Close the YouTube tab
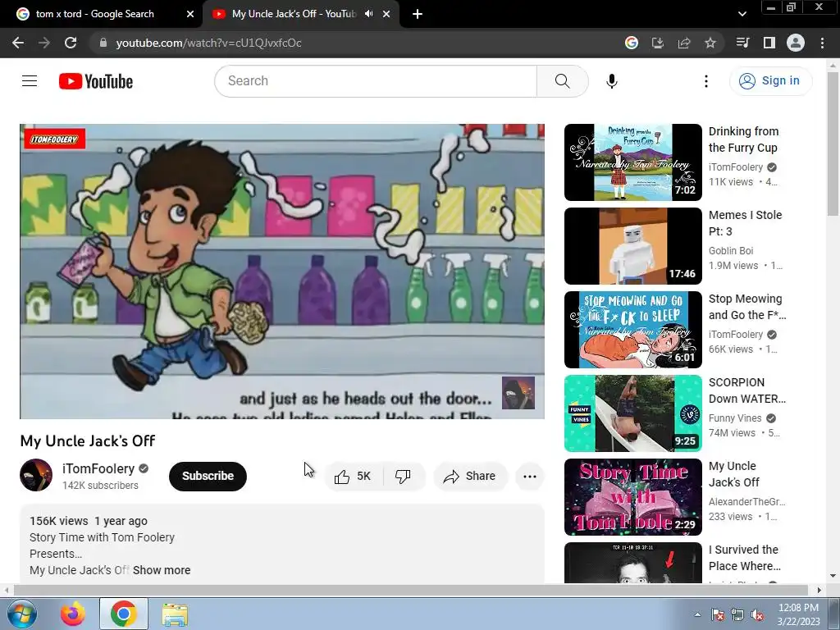The image size is (840, 630). coord(386,14)
